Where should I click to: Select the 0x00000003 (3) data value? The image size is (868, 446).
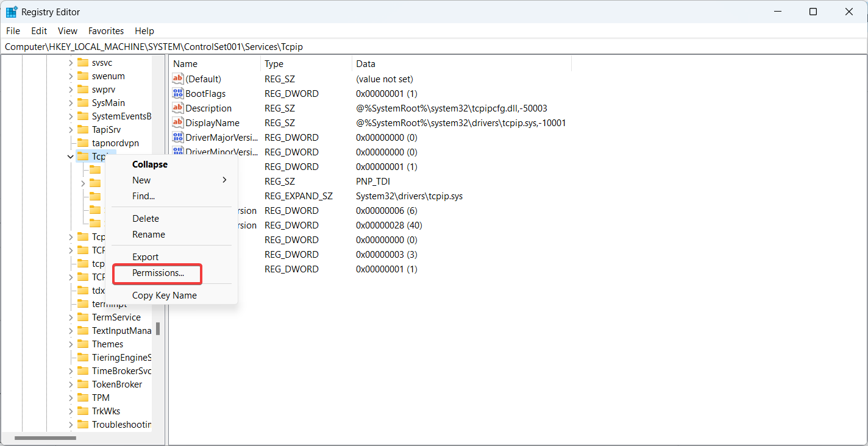386,254
